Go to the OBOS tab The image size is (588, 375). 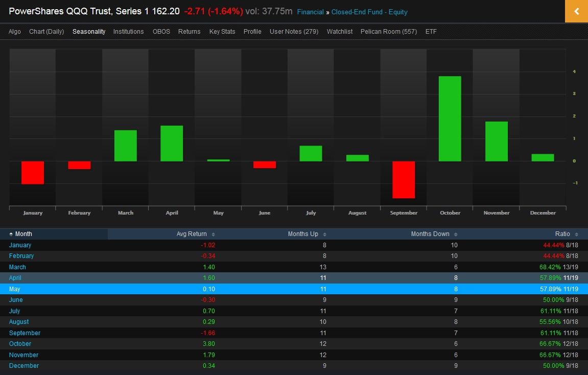click(161, 32)
